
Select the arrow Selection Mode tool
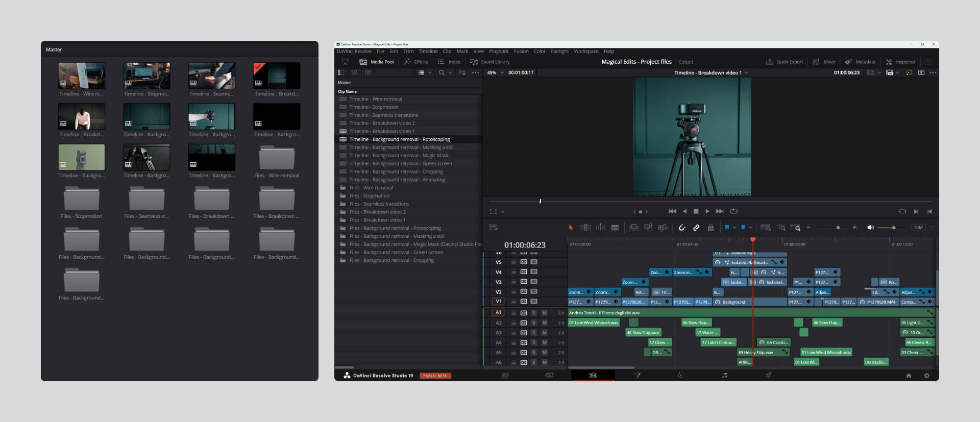(x=571, y=228)
